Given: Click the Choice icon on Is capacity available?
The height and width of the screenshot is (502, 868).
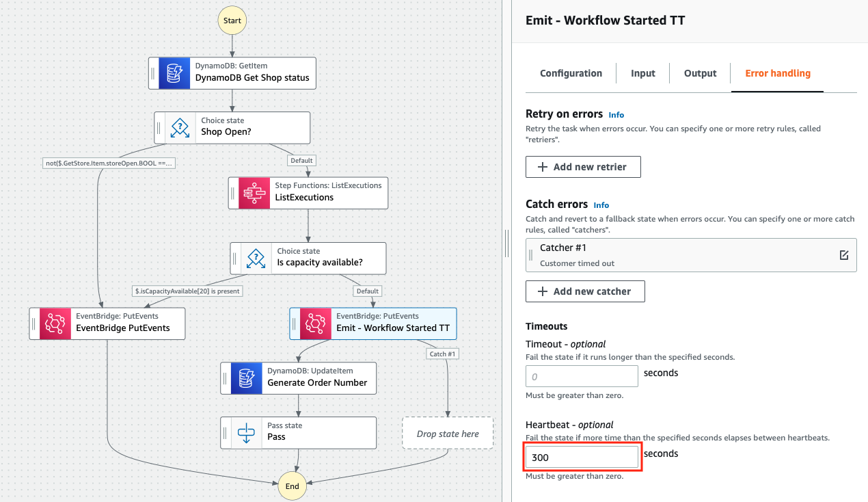Looking at the screenshot, I should coord(255,258).
